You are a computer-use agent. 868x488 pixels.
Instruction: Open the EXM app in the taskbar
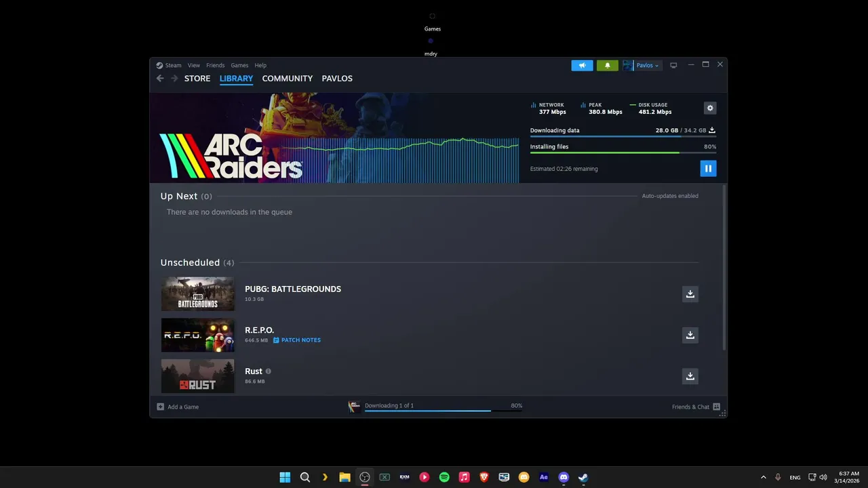404,477
